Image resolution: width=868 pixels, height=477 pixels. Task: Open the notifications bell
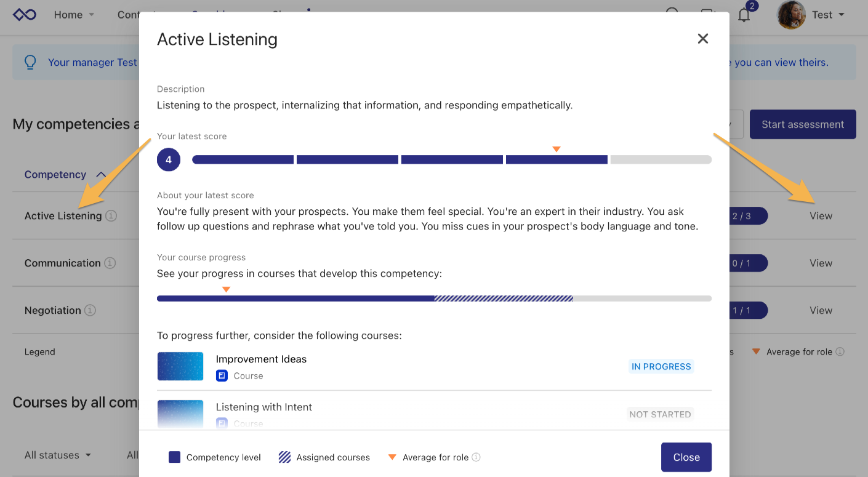click(x=744, y=15)
